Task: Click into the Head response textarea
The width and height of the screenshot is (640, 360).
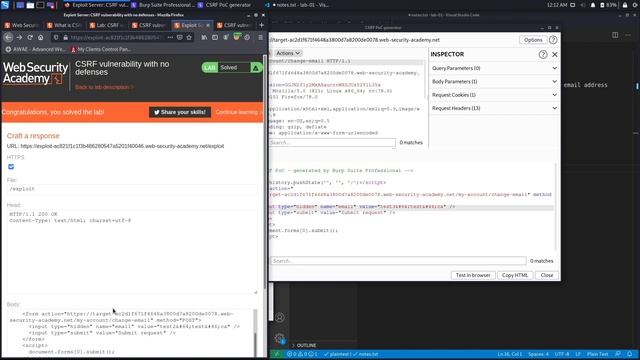Action: 132,251
